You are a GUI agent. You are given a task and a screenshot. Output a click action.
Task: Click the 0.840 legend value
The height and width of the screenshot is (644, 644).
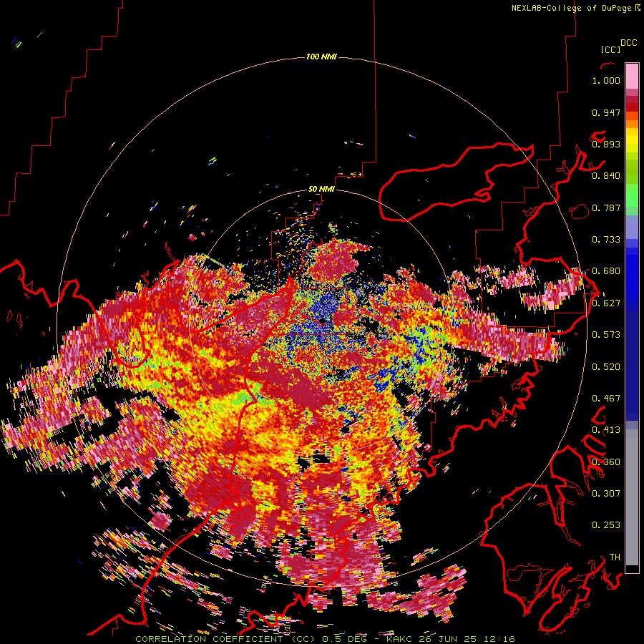(606, 176)
